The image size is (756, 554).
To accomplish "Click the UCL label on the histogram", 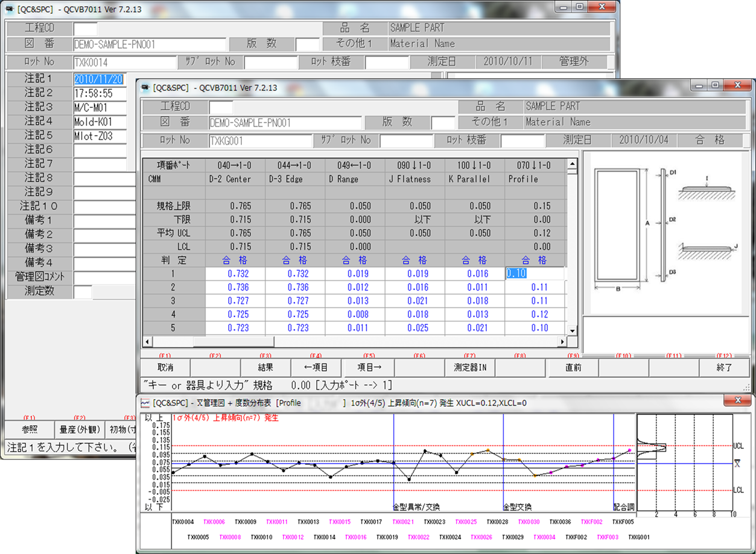I will (x=739, y=446).
